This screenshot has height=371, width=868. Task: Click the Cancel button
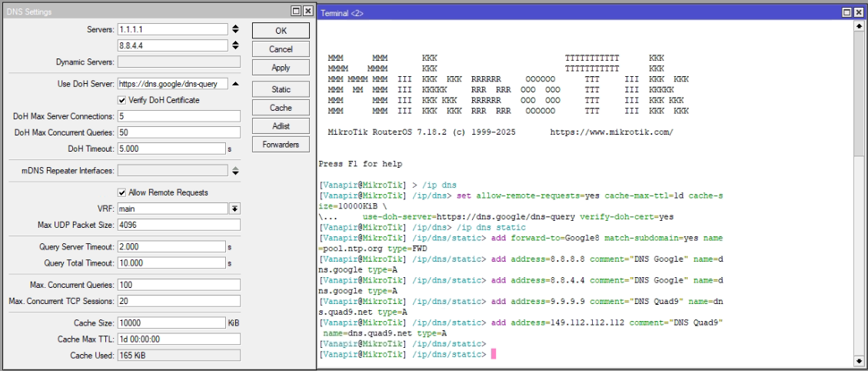[281, 49]
